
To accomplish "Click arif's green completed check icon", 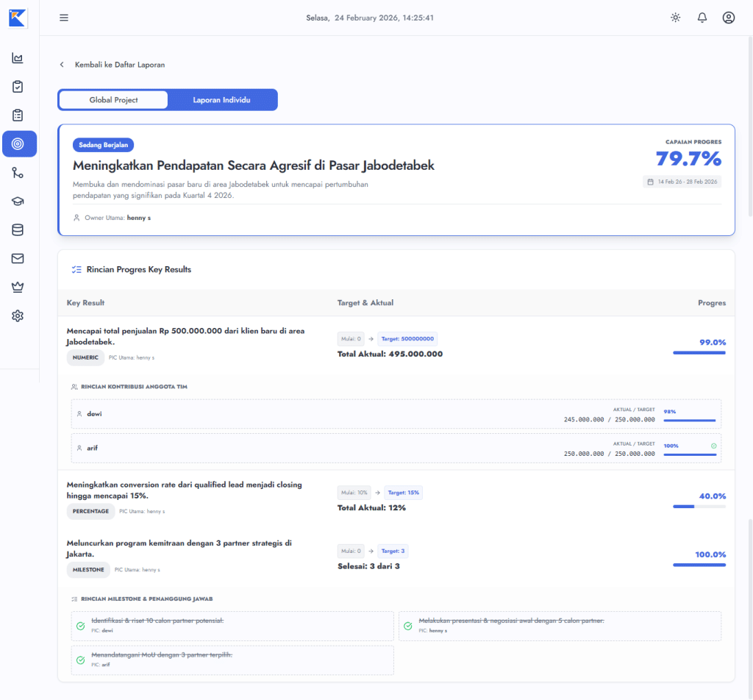I will tap(713, 446).
